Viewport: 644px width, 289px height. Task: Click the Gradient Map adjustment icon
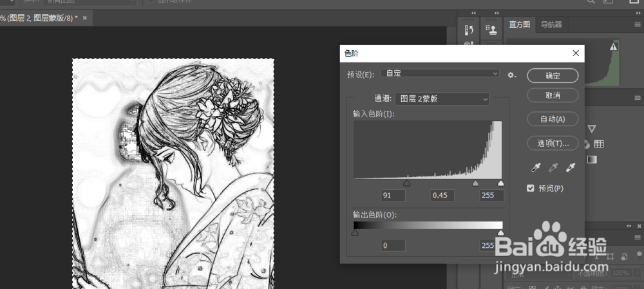coord(591,160)
